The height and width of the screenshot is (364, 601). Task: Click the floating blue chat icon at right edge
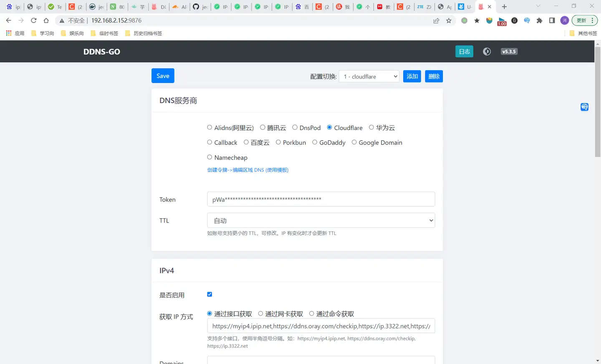point(584,107)
